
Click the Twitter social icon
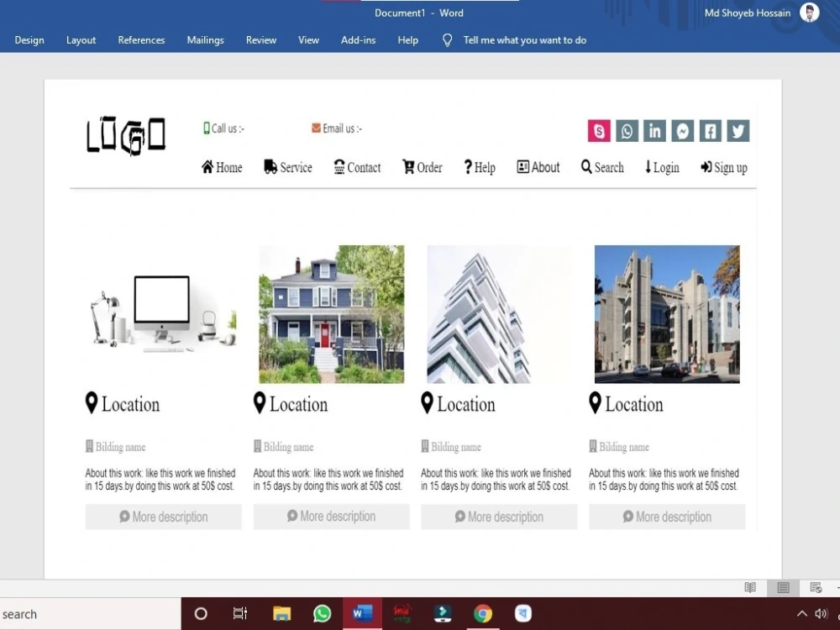(x=738, y=131)
